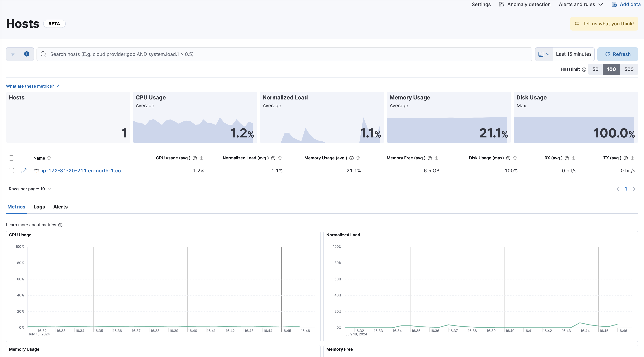Click the Learn more about metrics help icon
The height and width of the screenshot is (357, 644).
point(60,225)
